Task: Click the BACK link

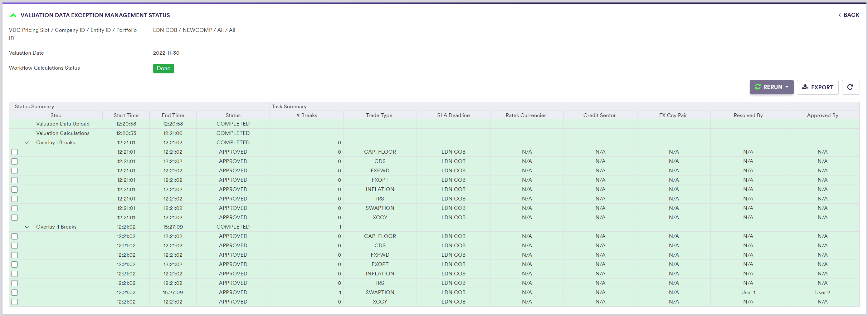Action: [x=851, y=15]
